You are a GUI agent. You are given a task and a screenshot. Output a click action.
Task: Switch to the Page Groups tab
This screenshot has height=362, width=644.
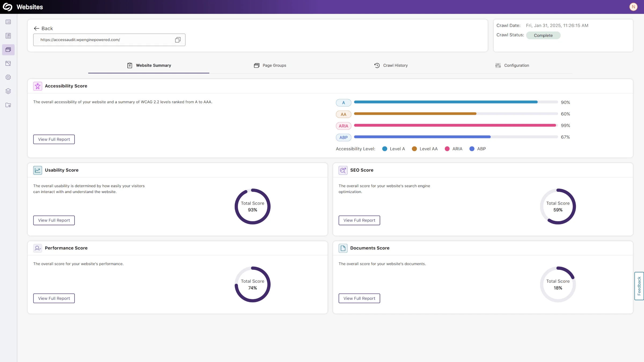[x=270, y=65]
